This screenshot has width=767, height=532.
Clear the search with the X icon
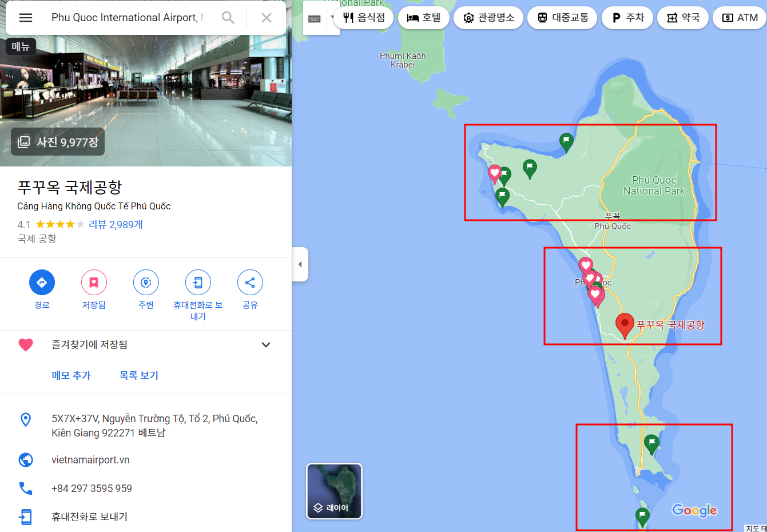point(266,18)
